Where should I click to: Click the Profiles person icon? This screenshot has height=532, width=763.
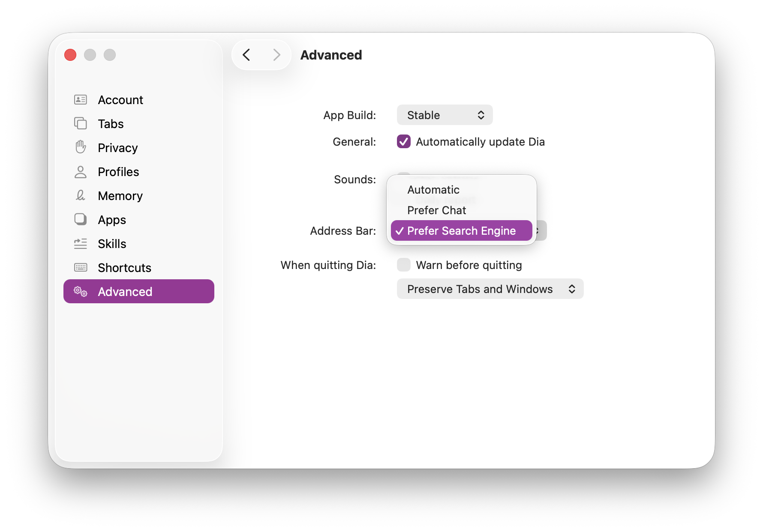[x=81, y=172]
